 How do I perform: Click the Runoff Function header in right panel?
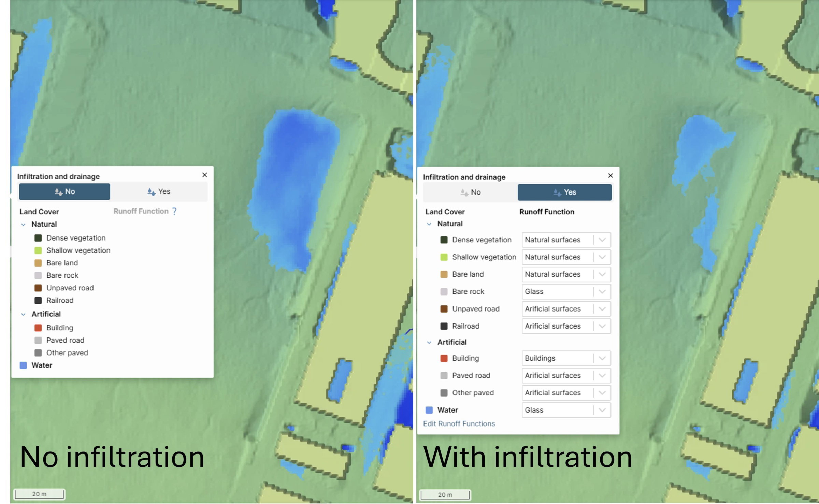(547, 212)
